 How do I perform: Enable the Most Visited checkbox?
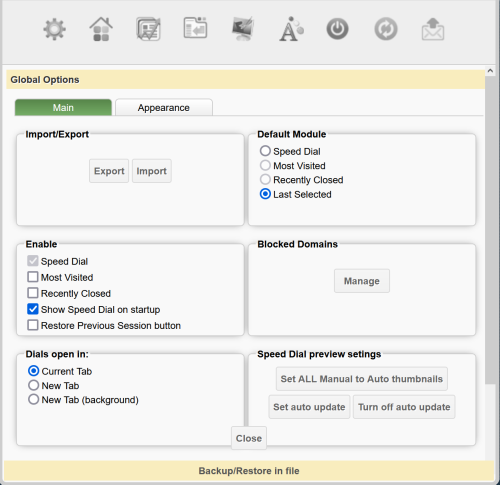coord(33,277)
